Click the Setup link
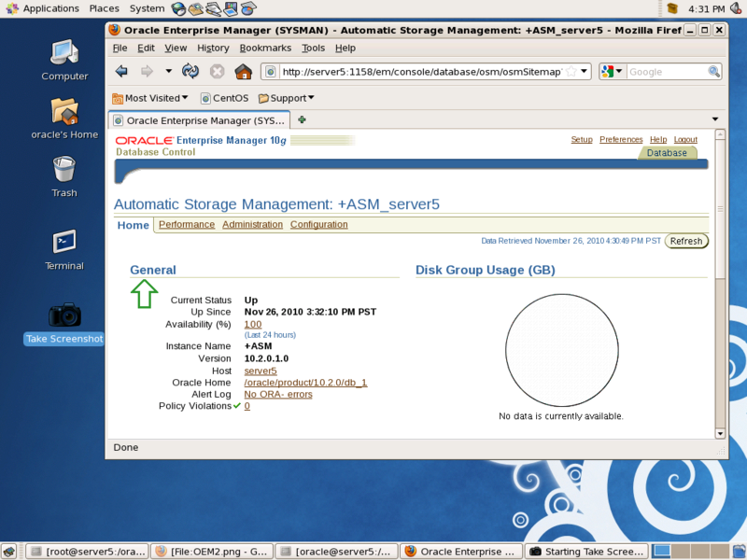The image size is (747, 560). pyautogui.click(x=582, y=139)
